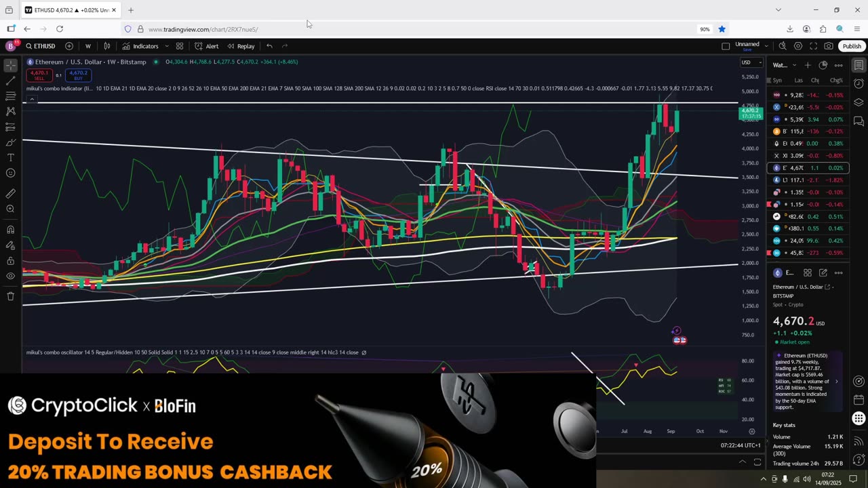Click the red SELL 4,670.1 button

(x=39, y=75)
